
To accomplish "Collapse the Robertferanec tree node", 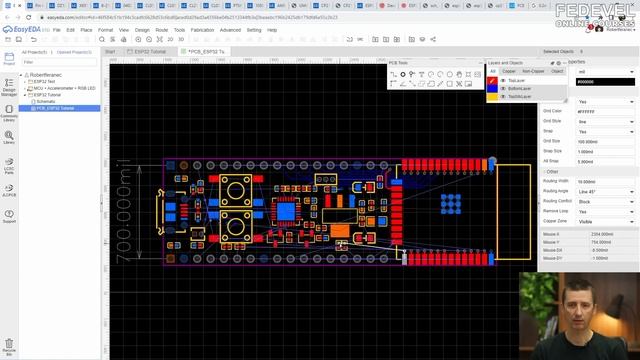I will point(21,75).
